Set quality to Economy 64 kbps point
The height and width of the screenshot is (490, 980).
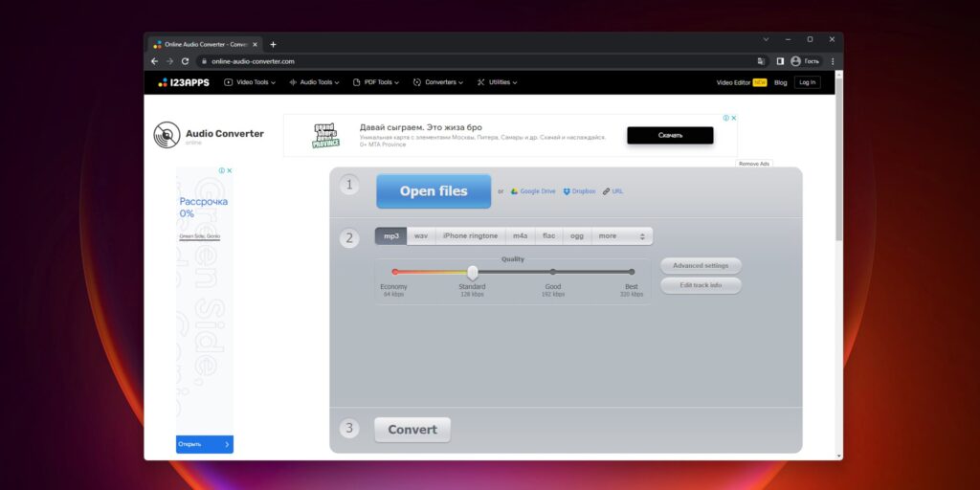(395, 272)
